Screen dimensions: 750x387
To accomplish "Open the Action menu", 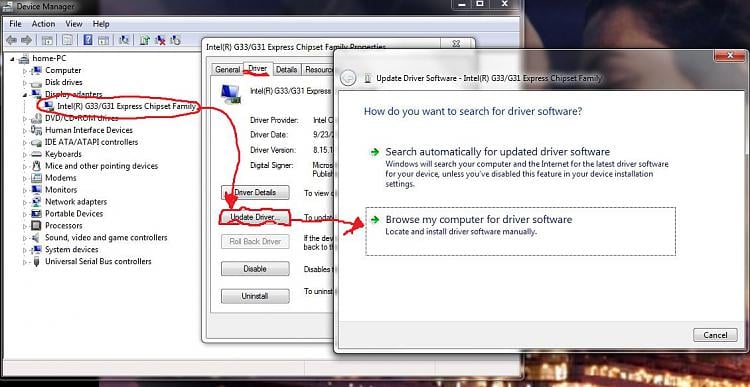I will coord(44,23).
